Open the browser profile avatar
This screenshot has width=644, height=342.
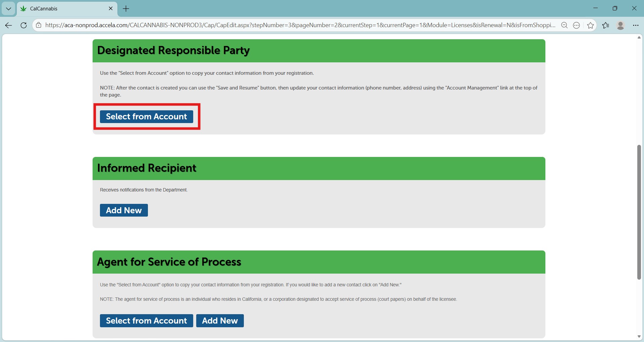tap(621, 25)
